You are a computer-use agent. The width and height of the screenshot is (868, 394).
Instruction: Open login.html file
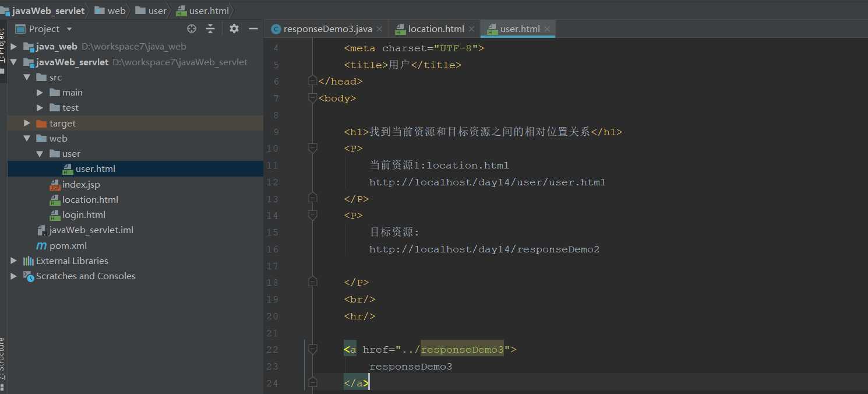pos(84,215)
